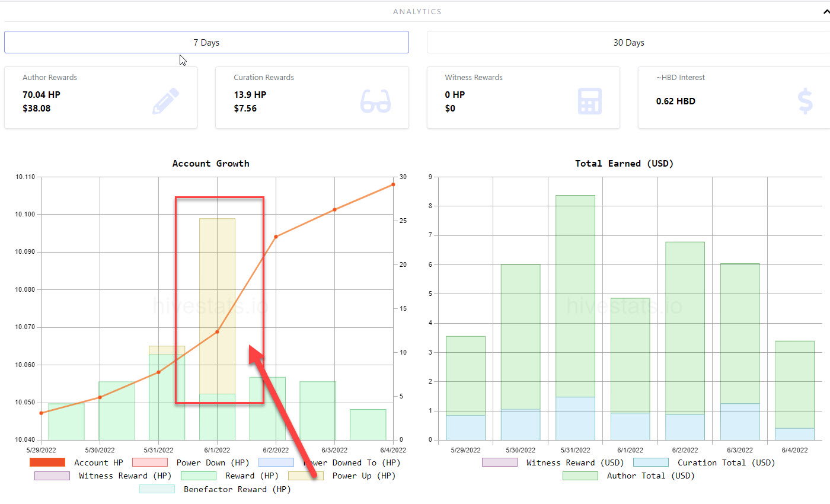Click the calculator icon in Witness Rewards card
This screenshot has width=830, height=504.
point(589,101)
